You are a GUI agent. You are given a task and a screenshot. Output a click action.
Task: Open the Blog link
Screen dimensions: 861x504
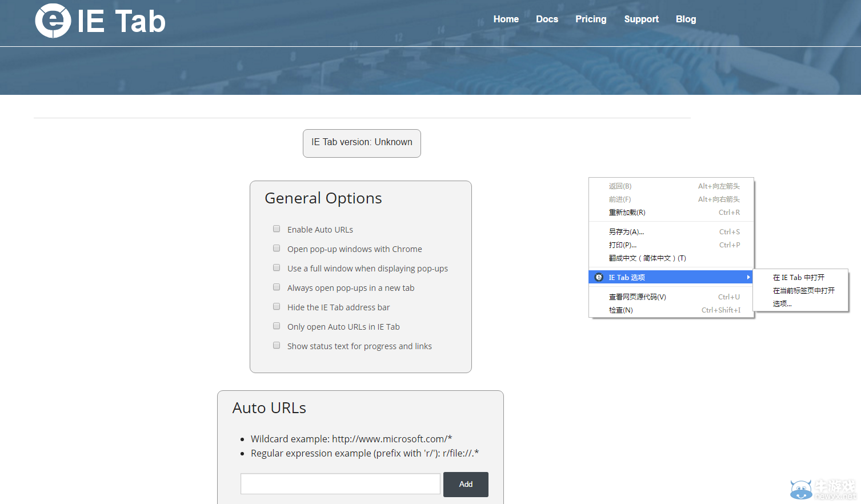click(x=686, y=19)
